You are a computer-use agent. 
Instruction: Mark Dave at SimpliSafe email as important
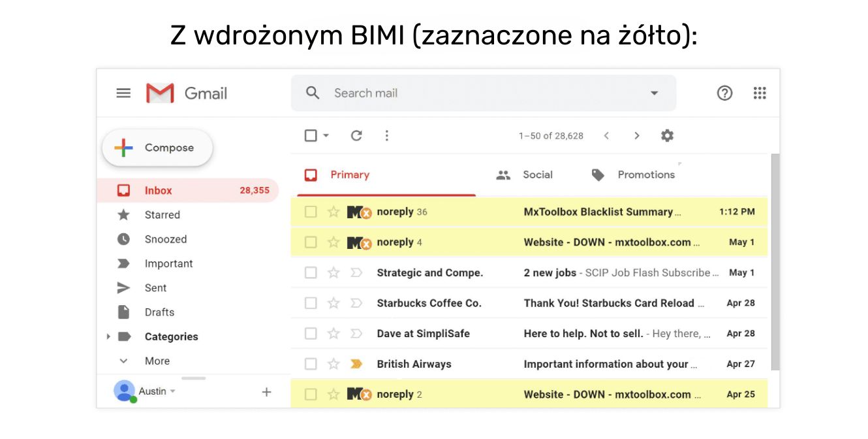[x=356, y=333]
